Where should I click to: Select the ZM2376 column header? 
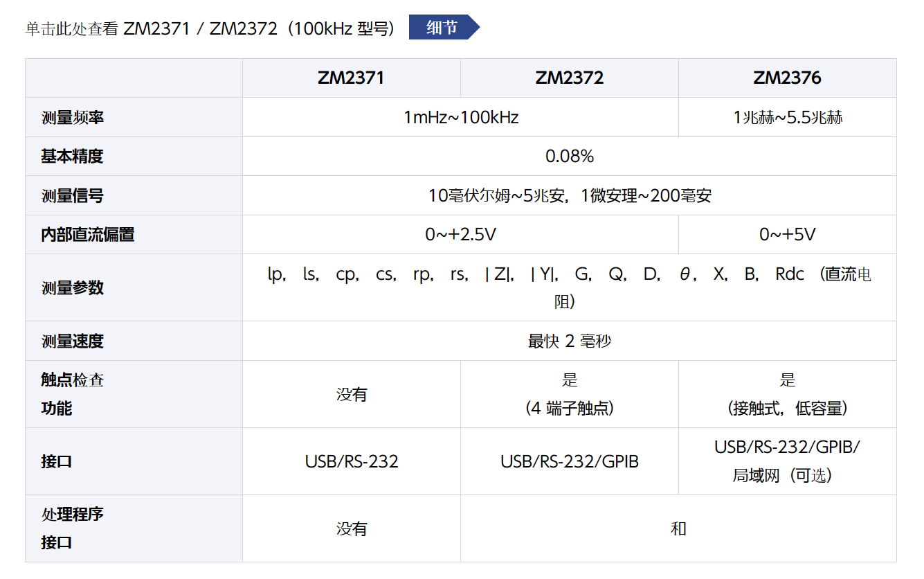[787, 78]
